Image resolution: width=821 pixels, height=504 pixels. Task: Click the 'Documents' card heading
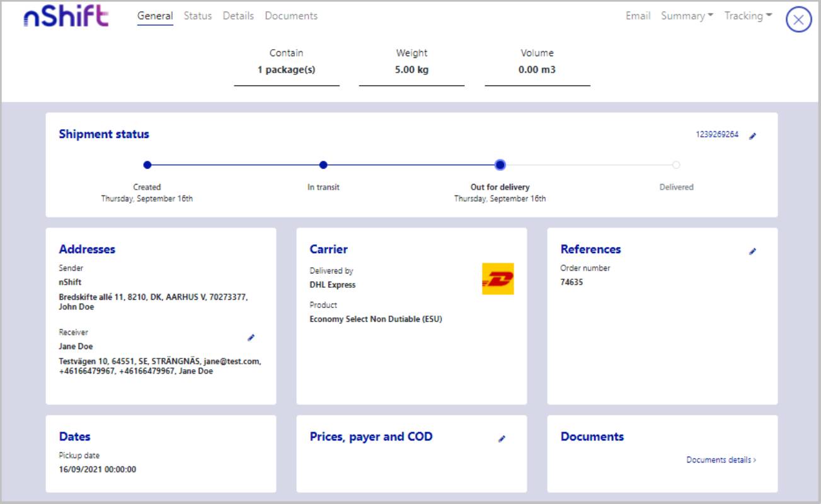(x=592, y=437)
